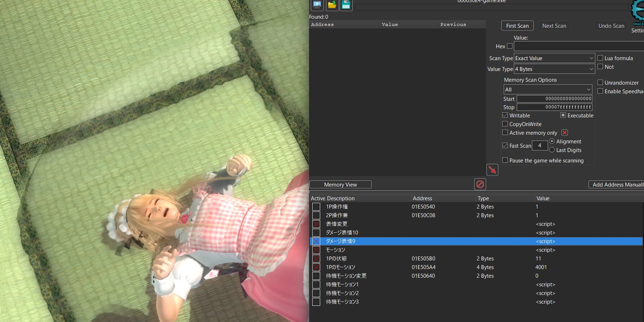Open the Scan Type dropdown
The width and height of the screenshot is (644, 322).
click(554, 58)
